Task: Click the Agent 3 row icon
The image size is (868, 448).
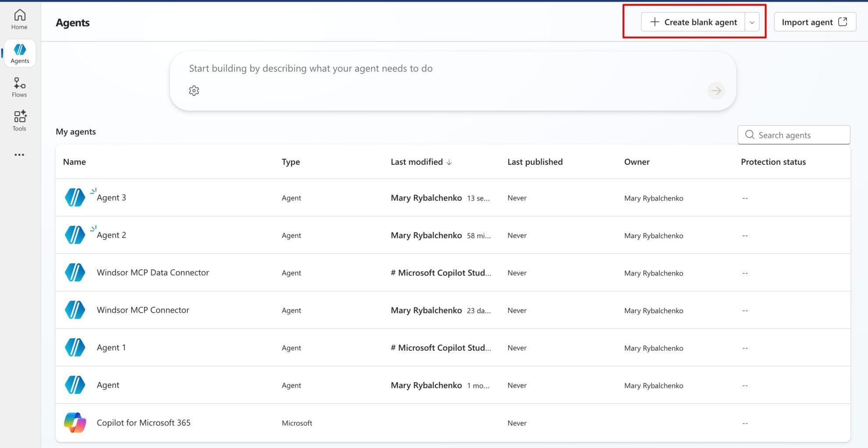Action: pos(75,198)
